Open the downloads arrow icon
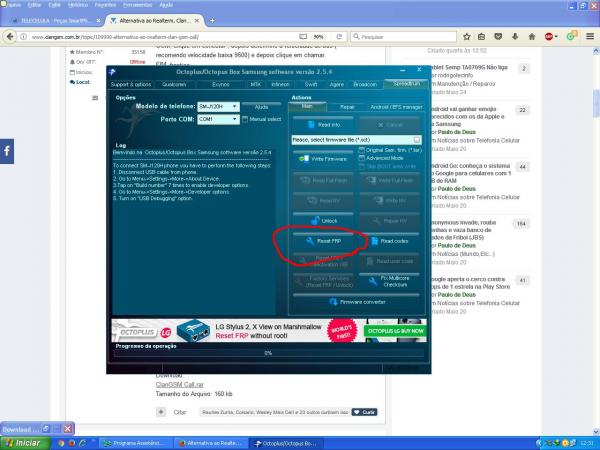 coord(515,37)
